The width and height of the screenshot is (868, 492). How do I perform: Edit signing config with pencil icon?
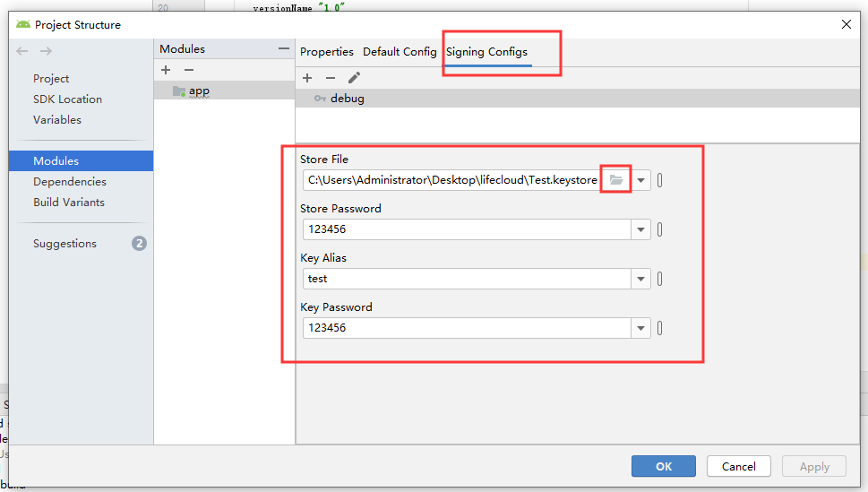354,78
